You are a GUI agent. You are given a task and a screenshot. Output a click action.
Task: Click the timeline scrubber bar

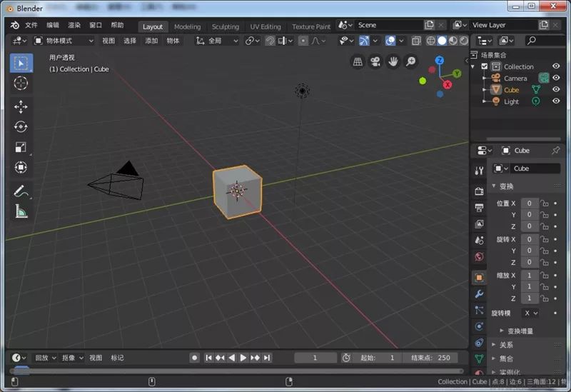pos(236,371)
